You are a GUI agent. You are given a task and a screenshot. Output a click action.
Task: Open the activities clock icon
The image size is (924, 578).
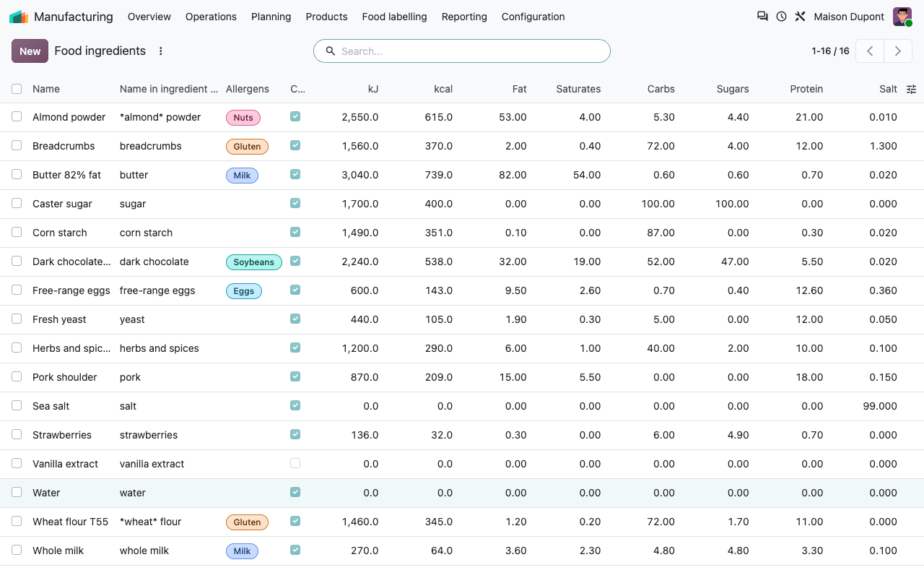(x=781, y=17)
